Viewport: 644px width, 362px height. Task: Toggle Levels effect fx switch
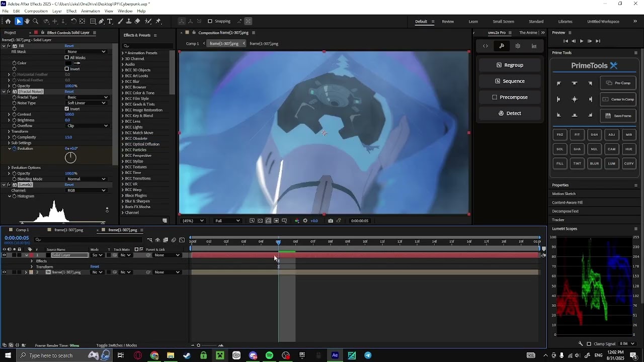9,185
